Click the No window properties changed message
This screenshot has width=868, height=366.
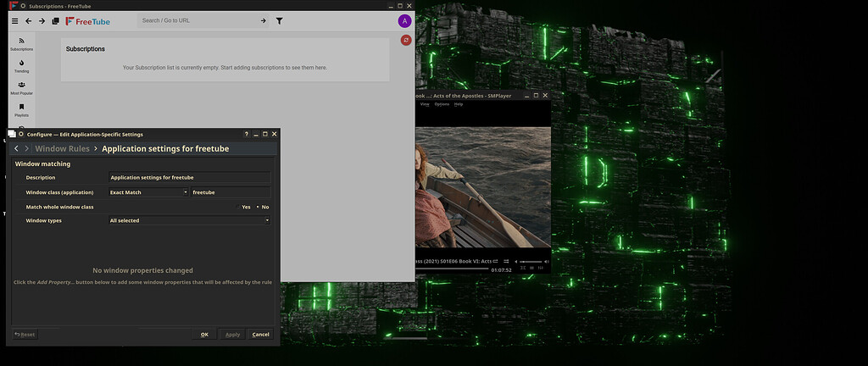coord(142,270)
